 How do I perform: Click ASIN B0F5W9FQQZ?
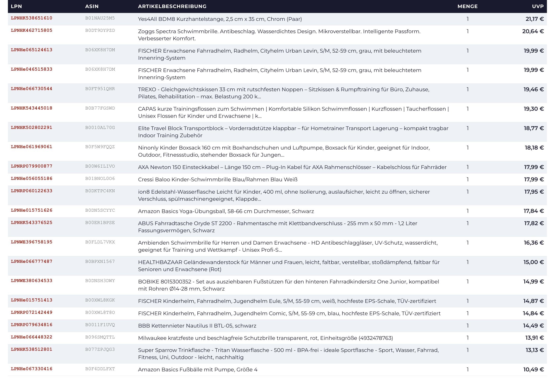[100, 147]
